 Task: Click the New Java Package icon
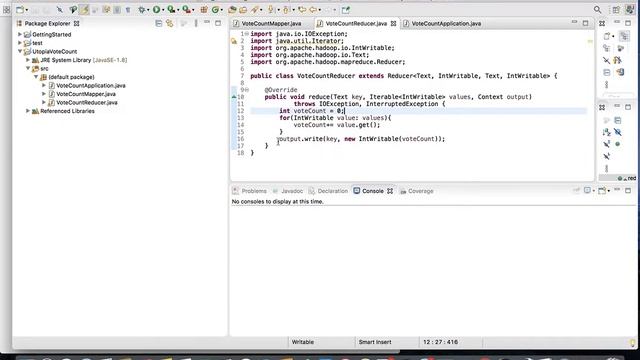point(204,10)
